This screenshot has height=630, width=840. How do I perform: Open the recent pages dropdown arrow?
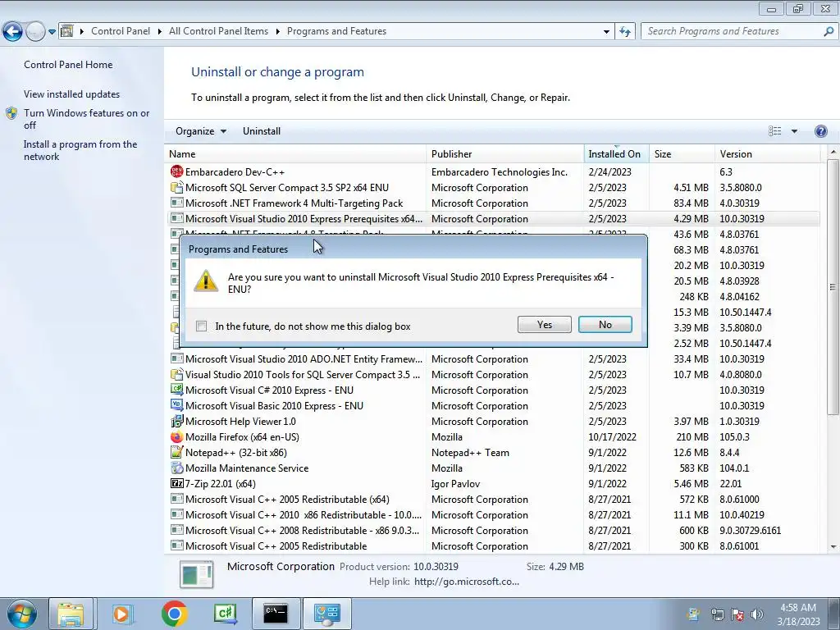coord(52,32)
